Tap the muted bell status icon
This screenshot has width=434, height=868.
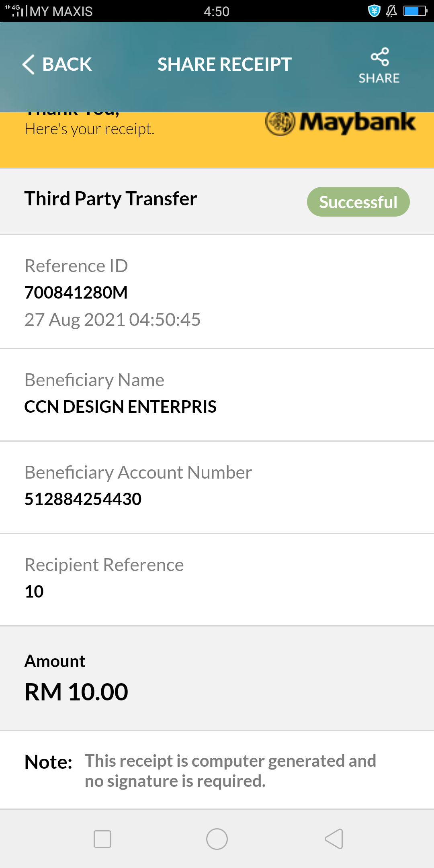pos(391,11)
